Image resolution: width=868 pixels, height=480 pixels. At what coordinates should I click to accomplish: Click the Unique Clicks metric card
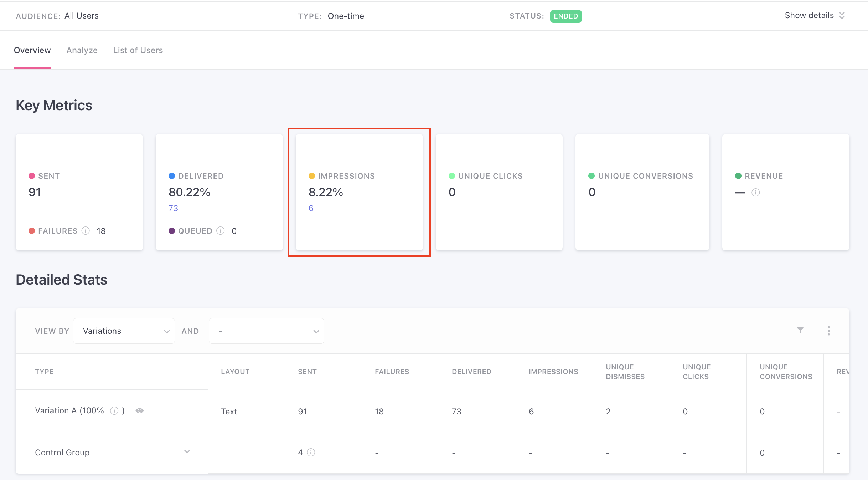pos(499,192)
